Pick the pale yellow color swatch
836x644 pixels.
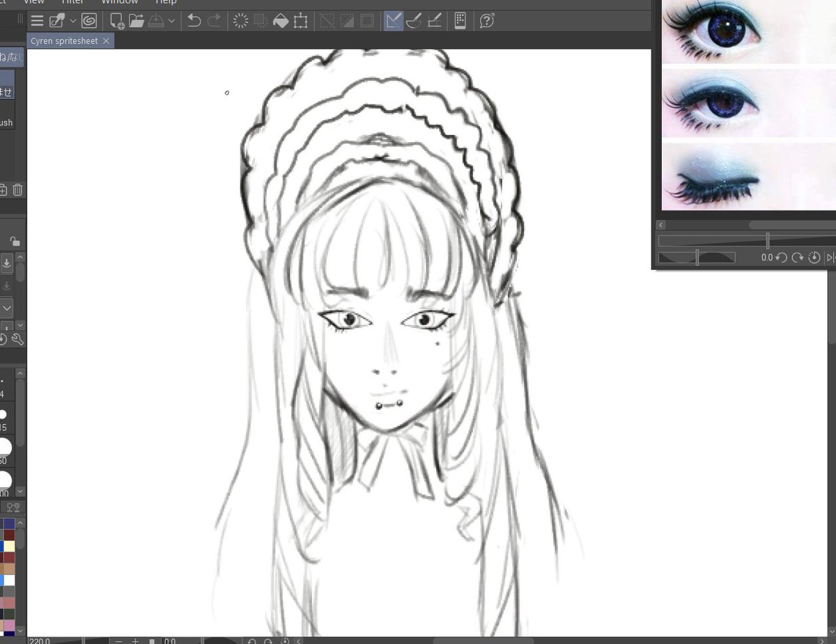[9, 547]
